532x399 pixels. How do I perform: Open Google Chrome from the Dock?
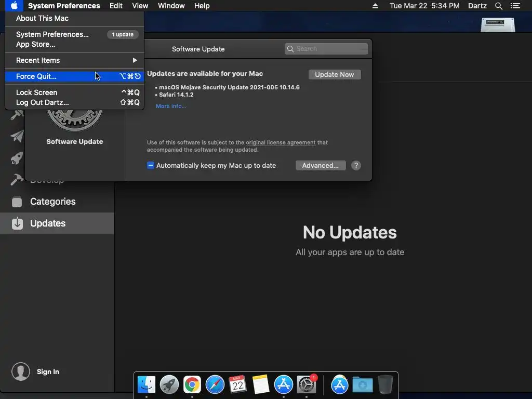(x=192, y=385)
